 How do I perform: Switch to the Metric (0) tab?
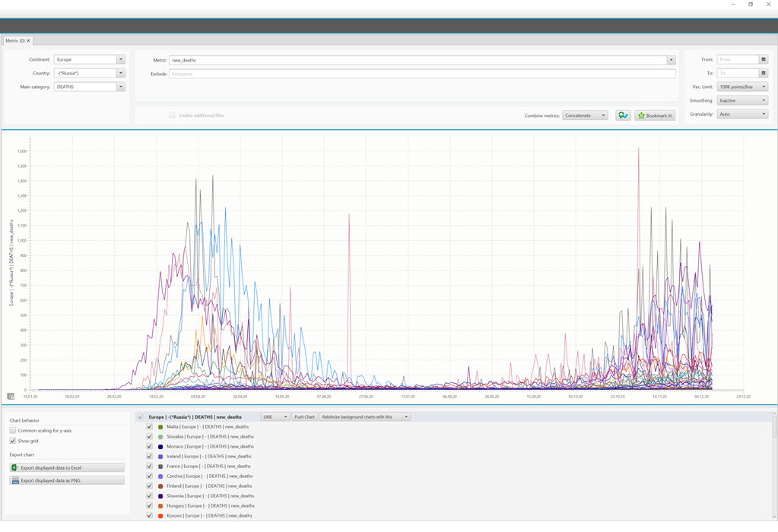pos(17,40)
